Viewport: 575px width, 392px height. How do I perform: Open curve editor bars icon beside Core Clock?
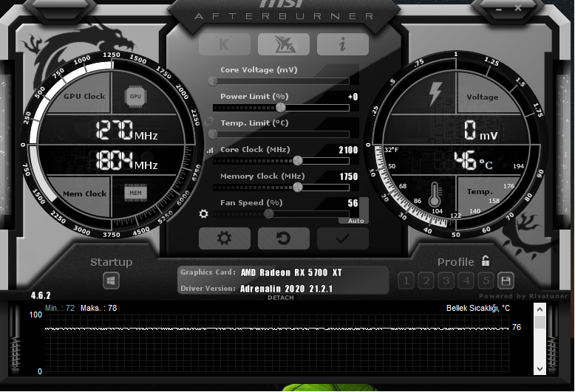click(x=210, y=150)
